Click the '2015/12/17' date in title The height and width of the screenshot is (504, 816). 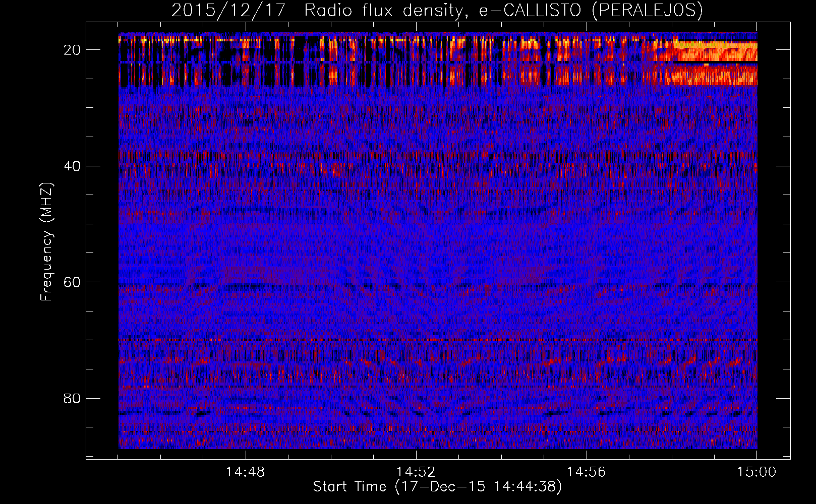[232, 10]
